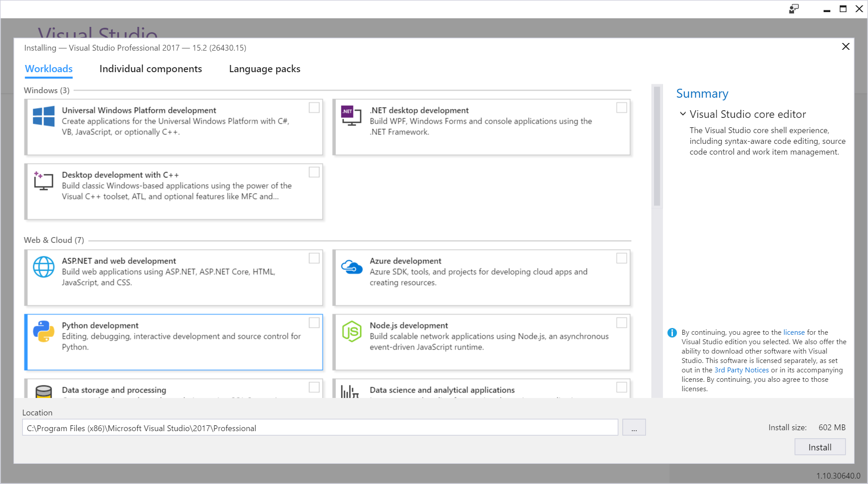The width and height of the screenshot is (868, 484).
Task: Open the 3rd Party Notices link
Action: tap(742, 370)
